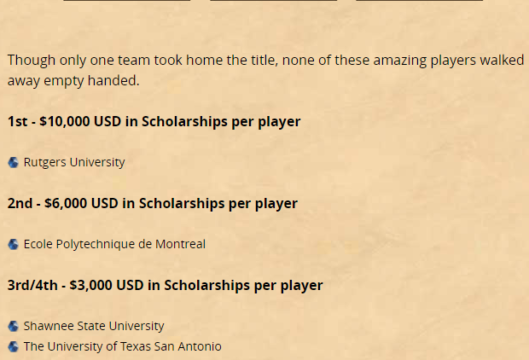Click the 3rd/4th $3,000 scholarships heading
529x360 pixels.
click(x=165, y=285)
